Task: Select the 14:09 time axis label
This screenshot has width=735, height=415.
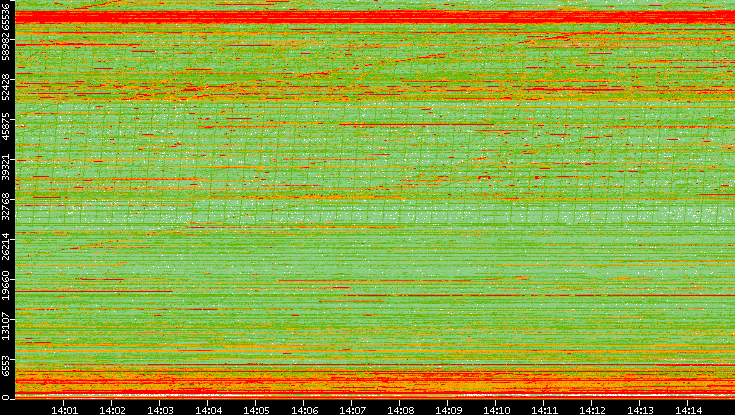Action: pyautogui.click(x=448, y=410)
